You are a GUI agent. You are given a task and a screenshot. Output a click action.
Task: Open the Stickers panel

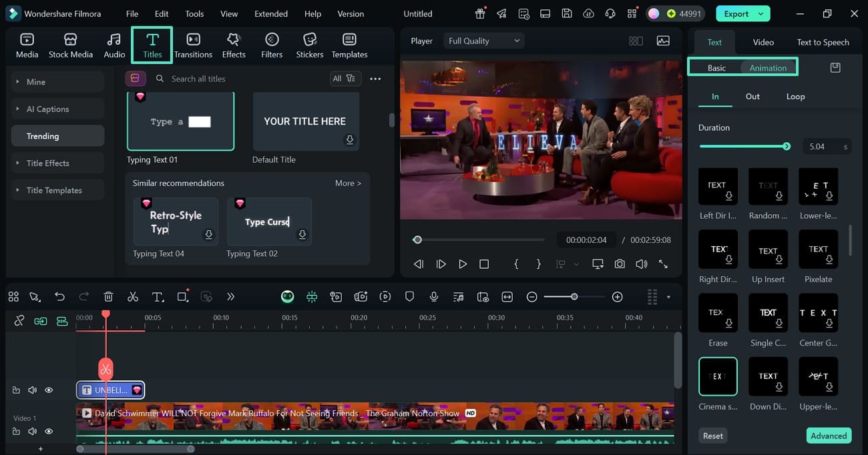310,45
